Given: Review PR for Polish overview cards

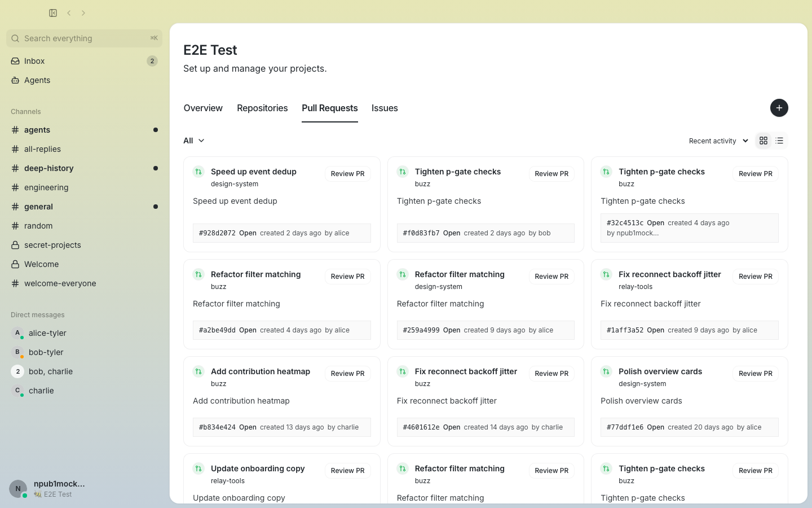Looking at the screenshot, I should pyautogui.click(x=756, y=374).
